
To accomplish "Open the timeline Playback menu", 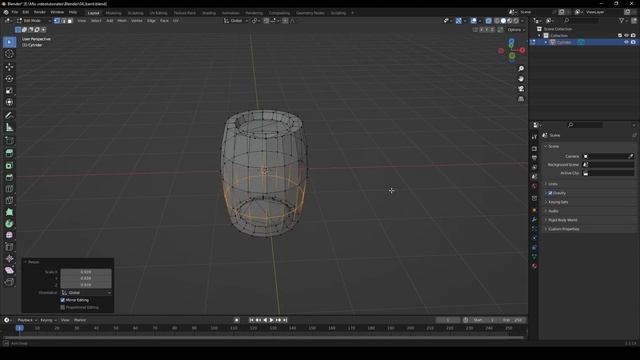I will click(27, 320).
